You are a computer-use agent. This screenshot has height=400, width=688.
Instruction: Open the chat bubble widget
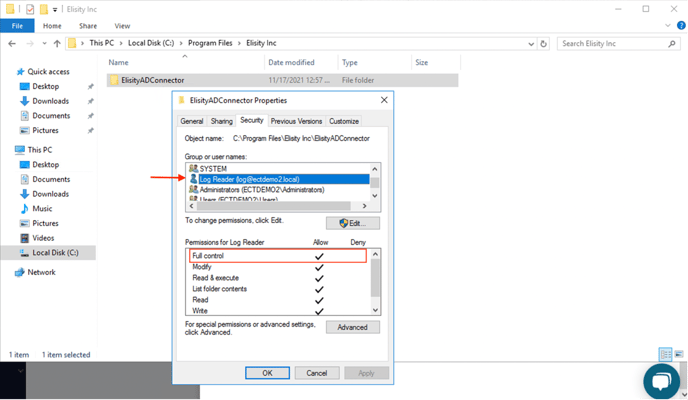pyautogui.click(x=661, y=381)
